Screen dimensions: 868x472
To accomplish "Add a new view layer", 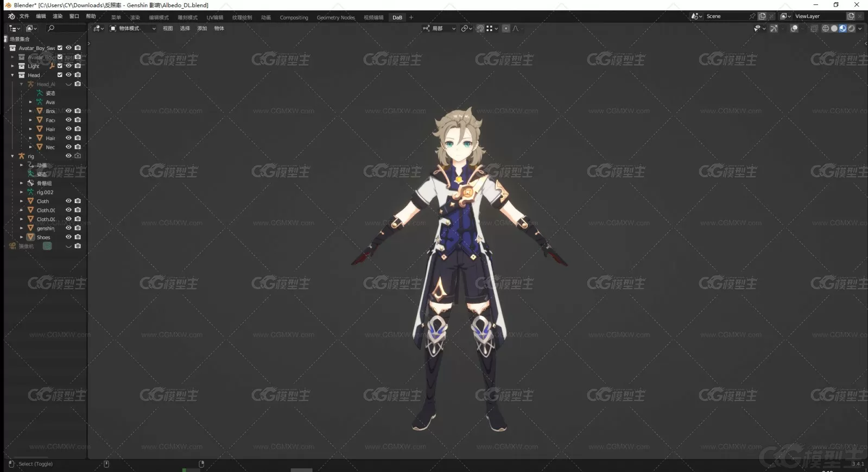I will 851,16.
